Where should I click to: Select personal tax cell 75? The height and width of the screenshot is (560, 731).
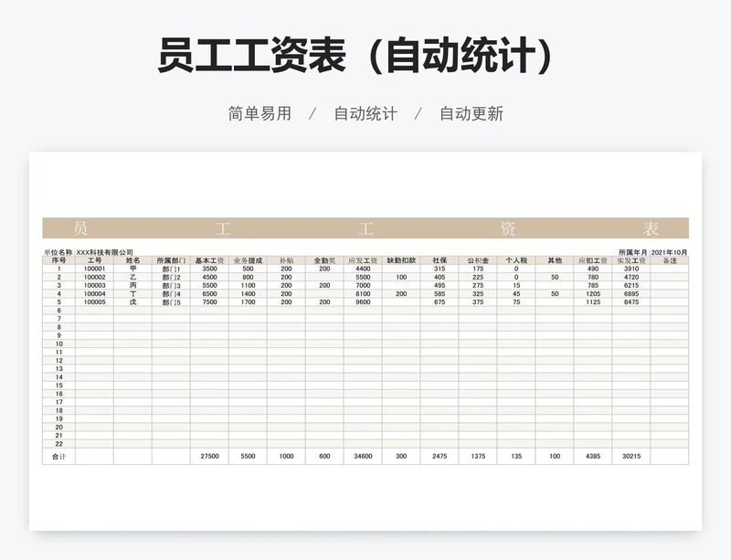point(516,302)
